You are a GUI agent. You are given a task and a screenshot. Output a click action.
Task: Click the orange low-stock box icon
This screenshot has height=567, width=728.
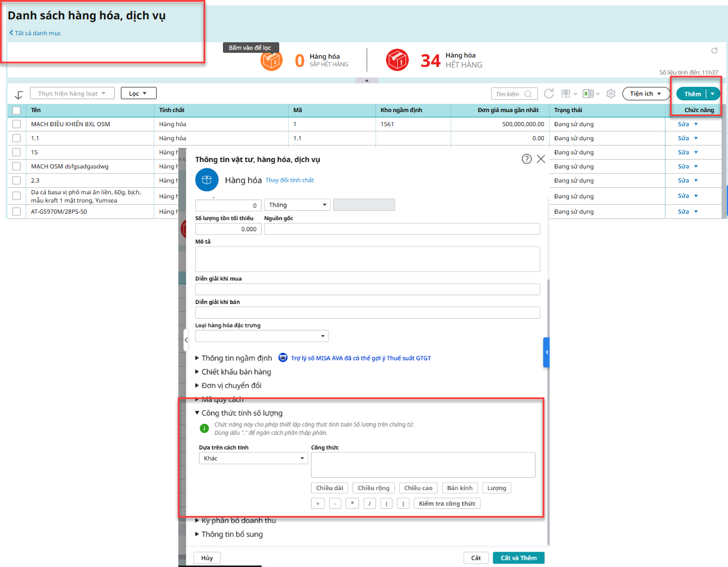tap(272, 60)
